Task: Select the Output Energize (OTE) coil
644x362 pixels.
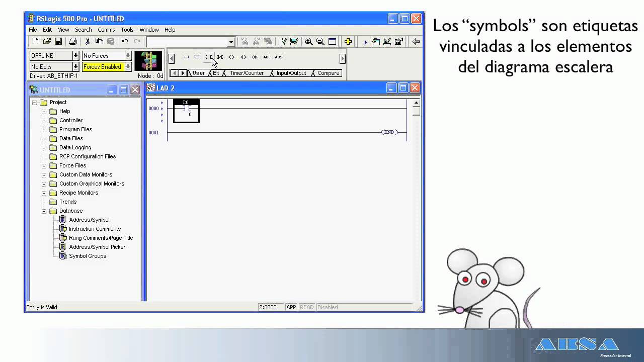Action: click(231, 57)
